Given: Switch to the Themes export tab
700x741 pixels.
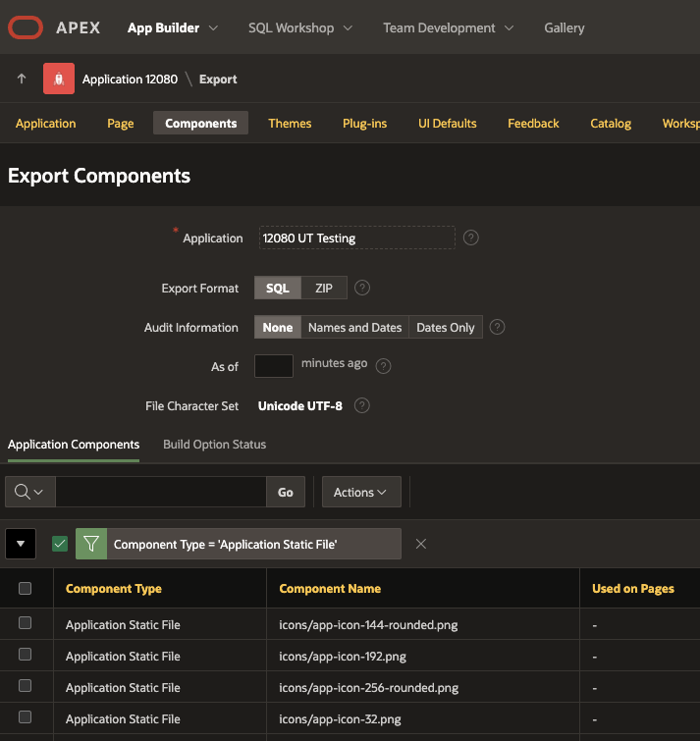Looking at the screenshot, I should (x=290, y=124).
